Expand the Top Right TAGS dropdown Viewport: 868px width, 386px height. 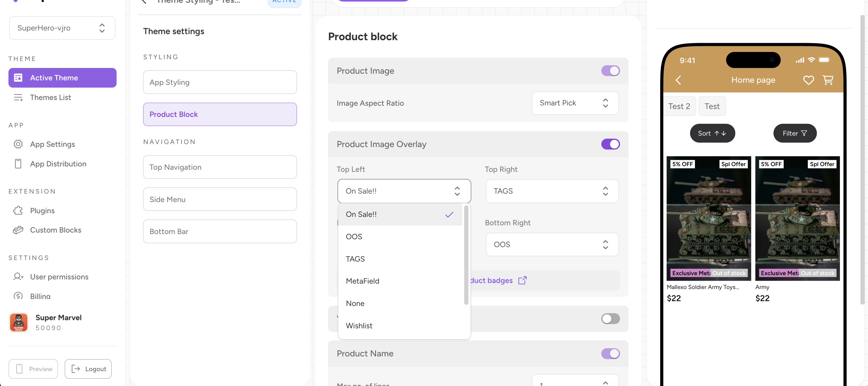coord(552,191)
